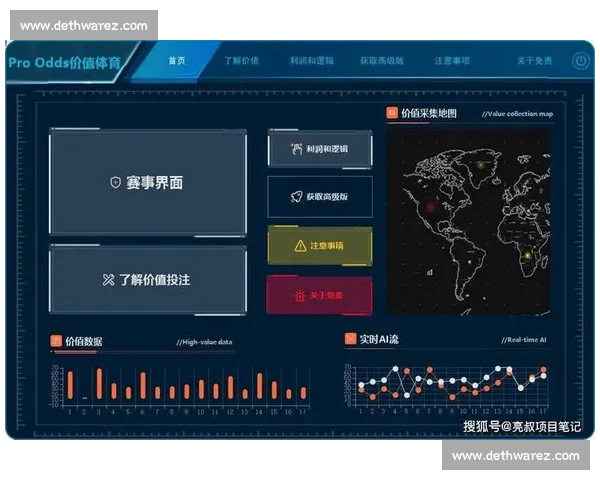The height and width of the screenshot is (480, 600).
Task: Click the tools icon beside 了解价值投注
Action: pyautogui.click(x=108, y=280)
